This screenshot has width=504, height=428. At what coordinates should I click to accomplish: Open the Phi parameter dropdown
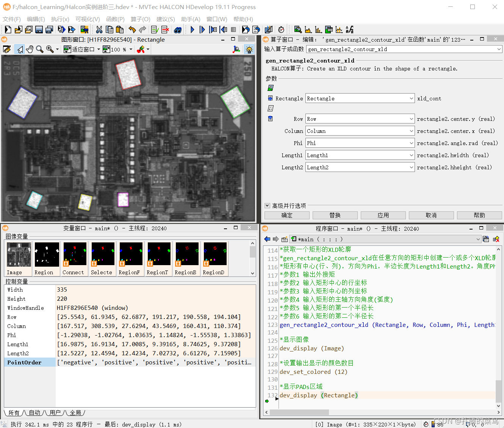[412, 143]
